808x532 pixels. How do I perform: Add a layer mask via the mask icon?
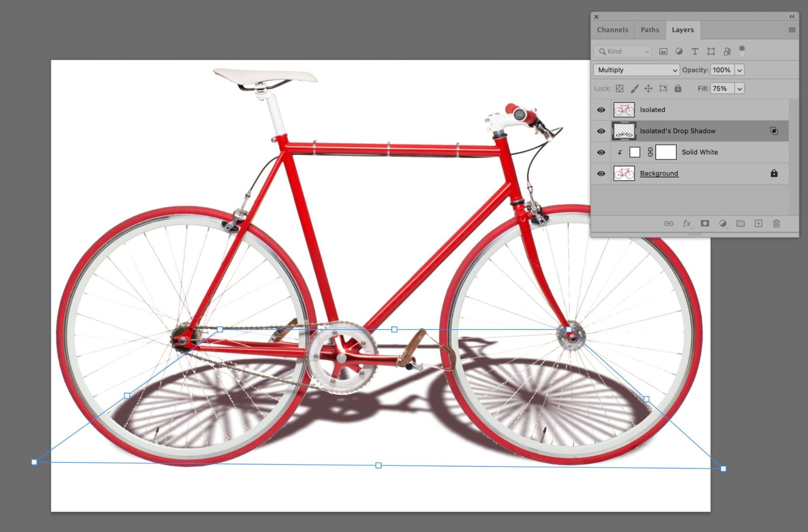click(x=705, y=223)
